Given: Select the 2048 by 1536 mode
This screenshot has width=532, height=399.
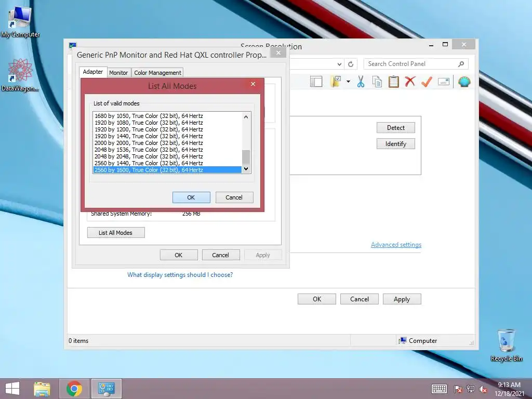Looking at the screenshot, I should coord(167,150).
